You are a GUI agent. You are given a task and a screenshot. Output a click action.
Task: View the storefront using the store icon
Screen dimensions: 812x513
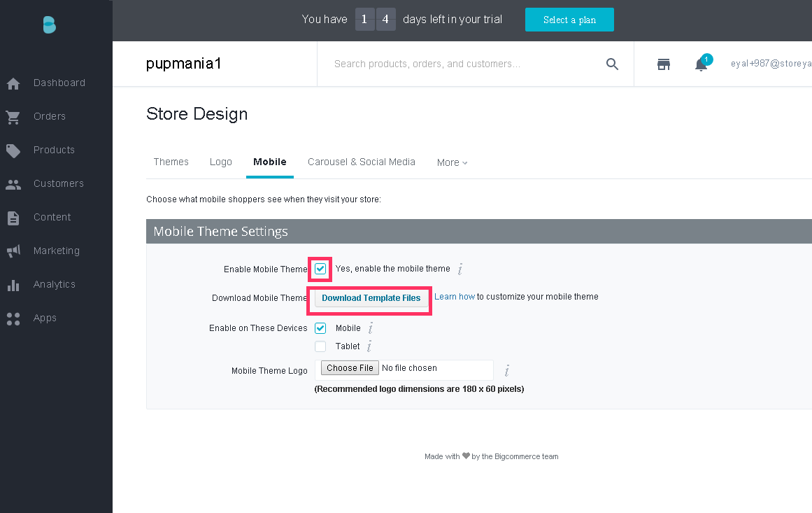[664, 64]
